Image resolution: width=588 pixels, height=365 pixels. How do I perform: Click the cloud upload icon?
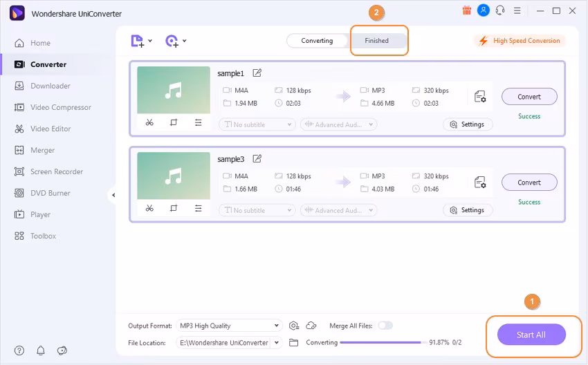[x=311, y=326]
